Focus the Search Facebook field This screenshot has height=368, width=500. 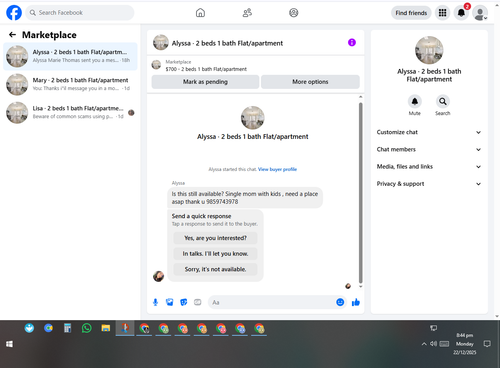coord(80,13)
